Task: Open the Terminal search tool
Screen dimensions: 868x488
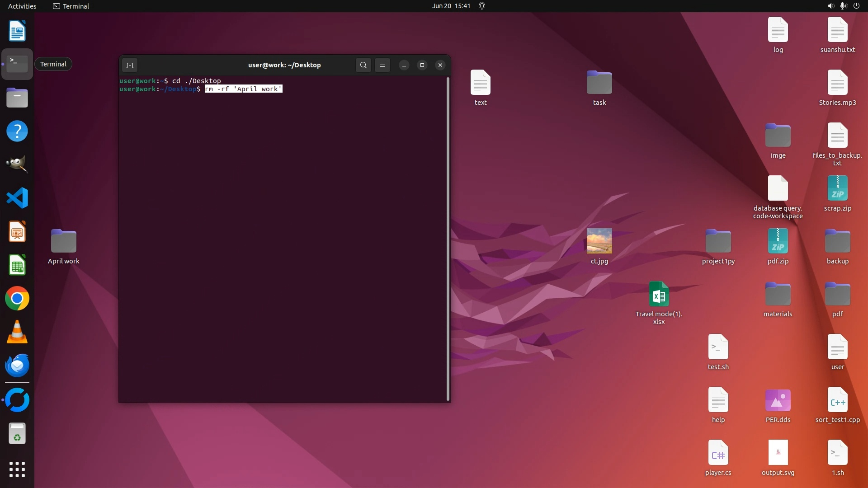Action: [363, 65]
